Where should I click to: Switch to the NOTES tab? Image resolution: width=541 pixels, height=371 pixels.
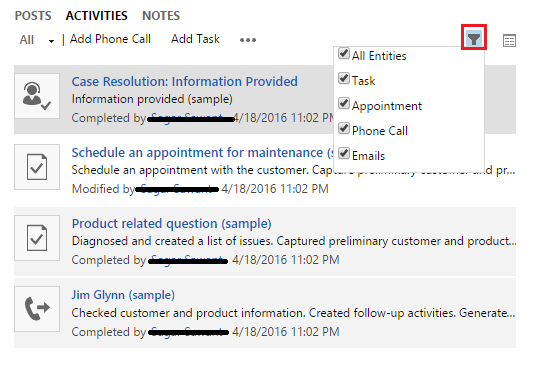pos(161,16)
